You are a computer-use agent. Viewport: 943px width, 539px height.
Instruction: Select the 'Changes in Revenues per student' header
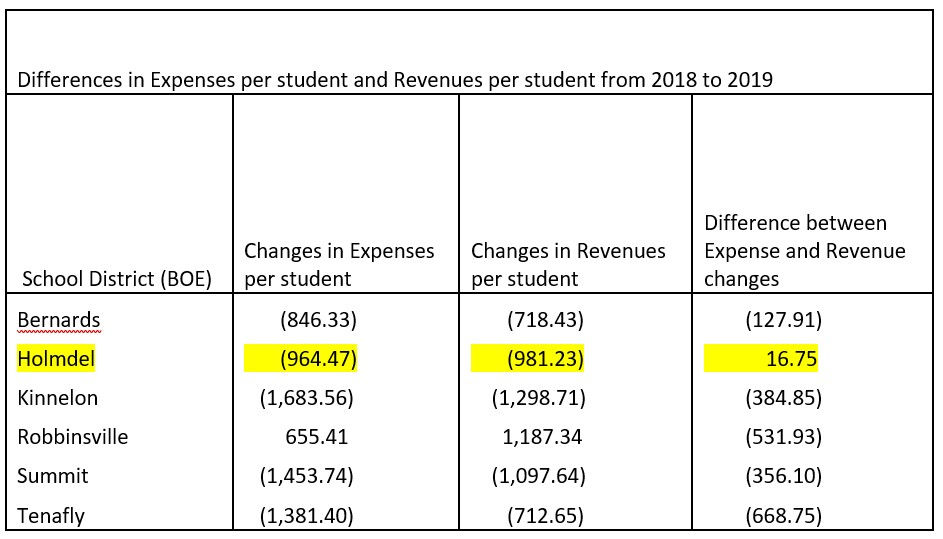tap(568, 265)
